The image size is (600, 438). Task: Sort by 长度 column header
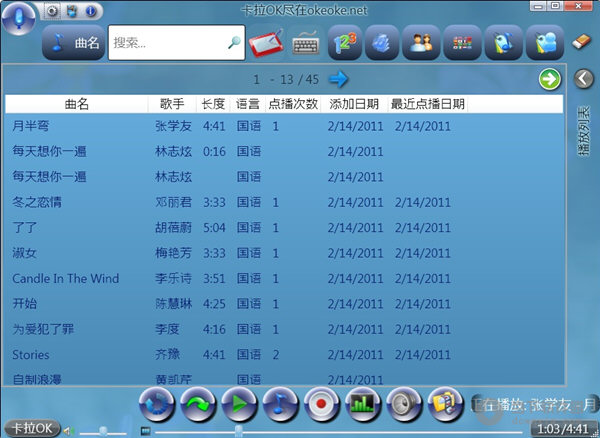pyautogui.click(x=213, y=104)
